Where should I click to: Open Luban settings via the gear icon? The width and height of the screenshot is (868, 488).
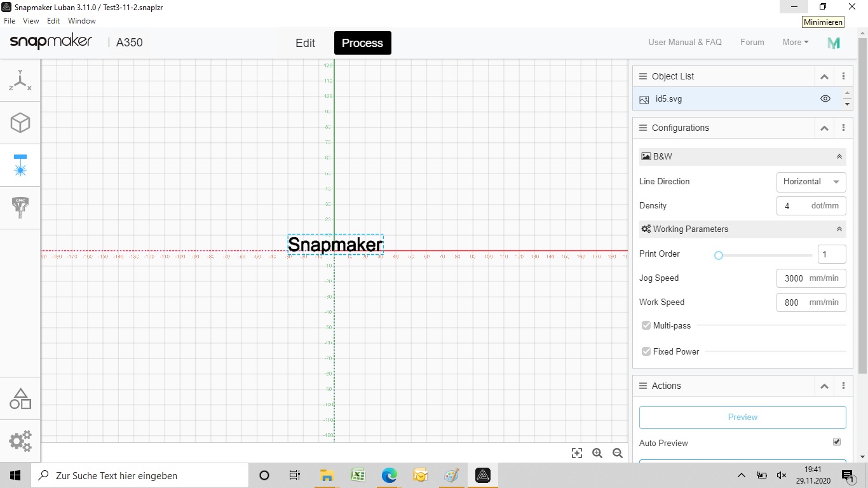pos(20,440)
